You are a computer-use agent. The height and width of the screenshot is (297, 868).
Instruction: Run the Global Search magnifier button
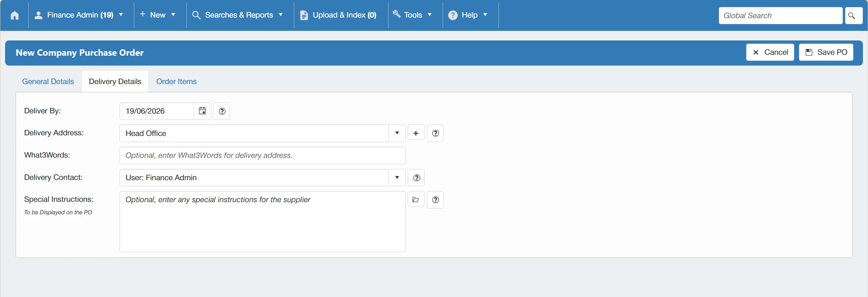click(x=853, y=16)
